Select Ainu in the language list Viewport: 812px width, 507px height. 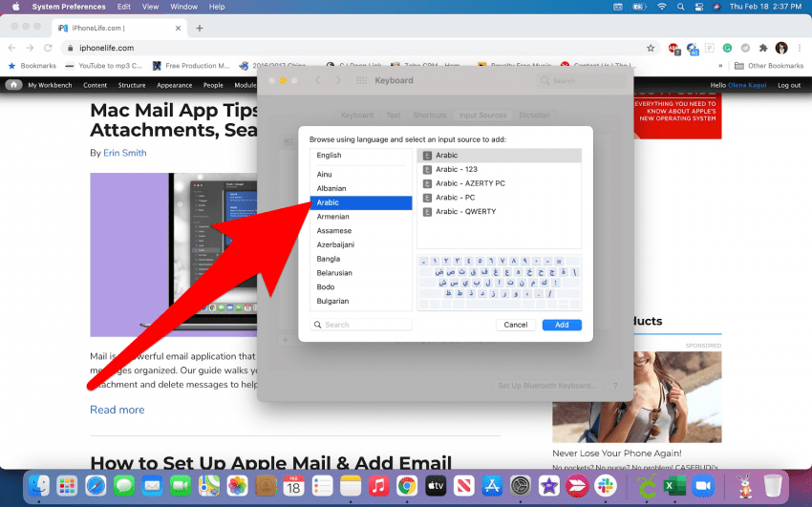pyautogui.click(x=361, y=175)
